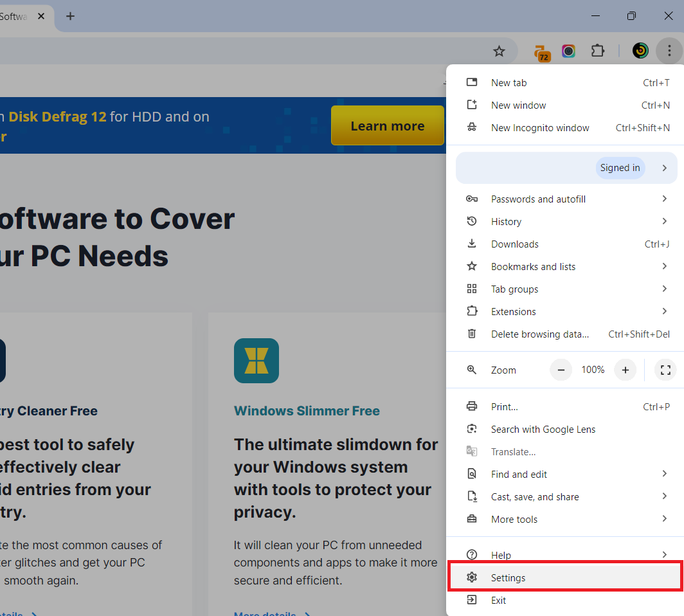Click the key icon beside Passwords and autofill
The height and width of the screenshot is (616, 684).
pos(472,199)
